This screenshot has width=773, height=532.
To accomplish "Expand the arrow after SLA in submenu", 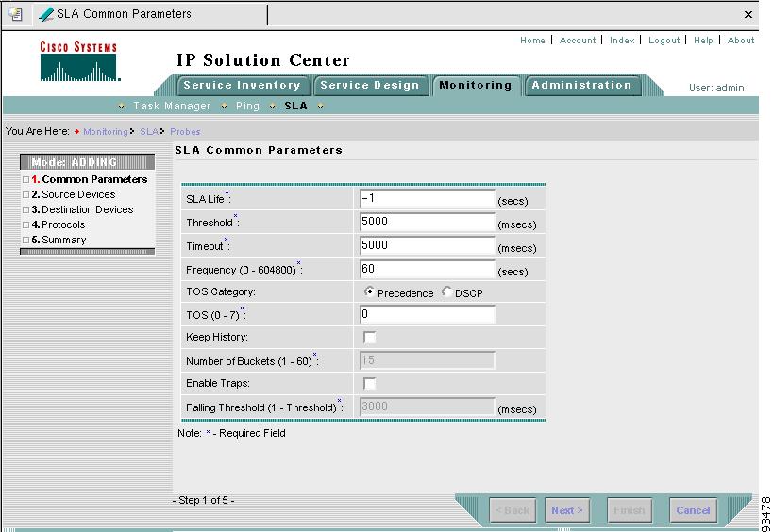I will (x=321, y=107).
